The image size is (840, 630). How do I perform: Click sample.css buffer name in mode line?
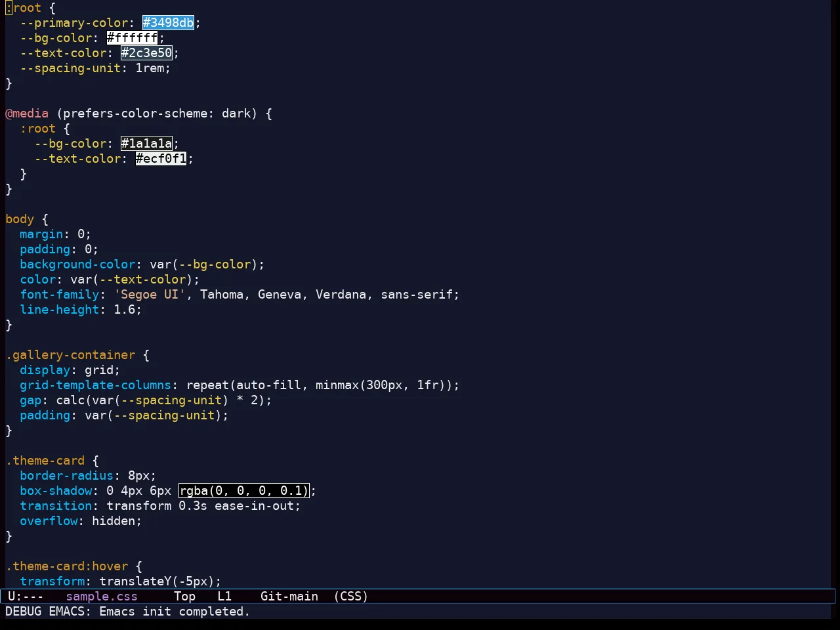102,597
